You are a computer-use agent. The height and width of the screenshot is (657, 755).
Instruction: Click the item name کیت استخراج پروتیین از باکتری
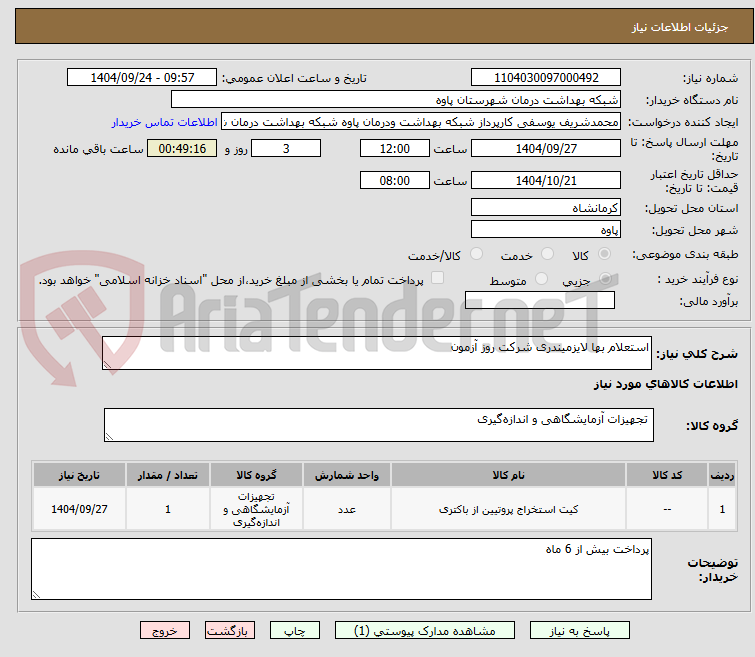pos(508,509)
